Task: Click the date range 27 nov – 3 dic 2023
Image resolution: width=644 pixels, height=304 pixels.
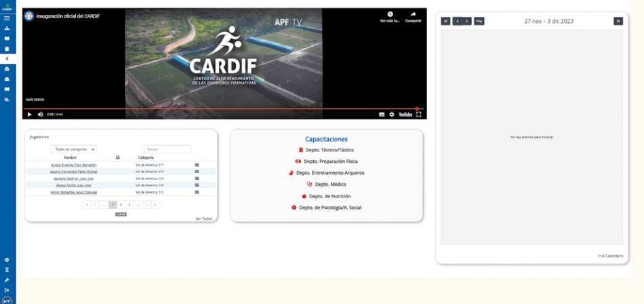Action: (x=548, y=21)
